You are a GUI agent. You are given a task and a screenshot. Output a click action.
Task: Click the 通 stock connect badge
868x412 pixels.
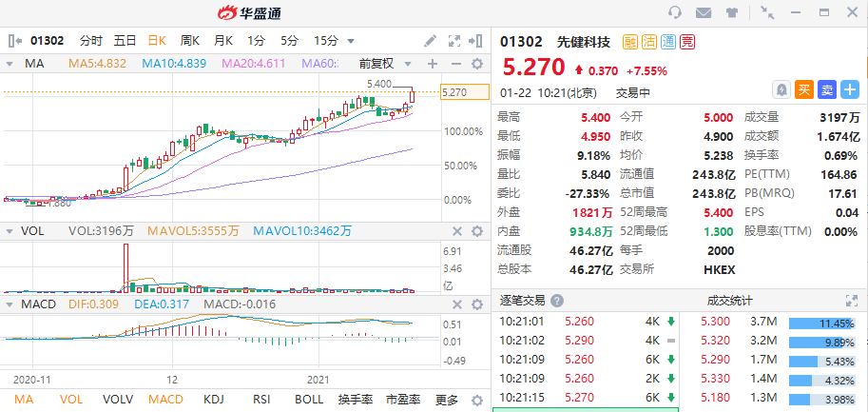pyautogui.click(x=668, y=42)
